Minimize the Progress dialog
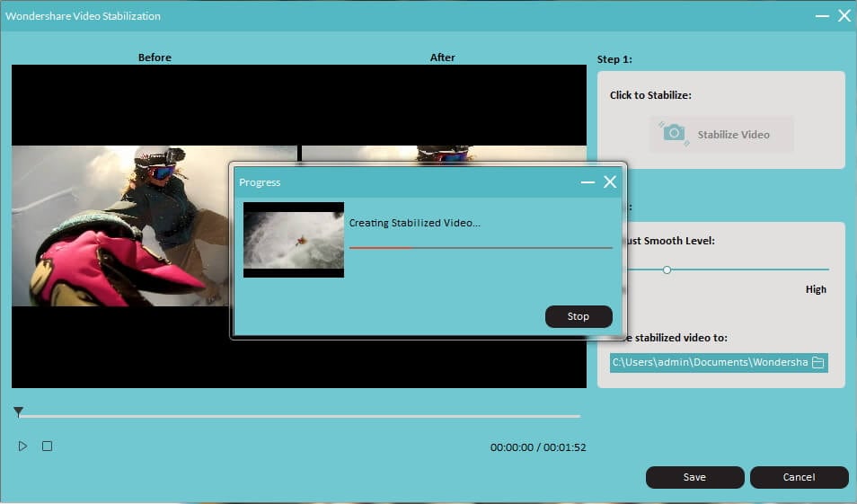Image resolution: width=857 pixels, height=504 pixels. tap(588, 182)
